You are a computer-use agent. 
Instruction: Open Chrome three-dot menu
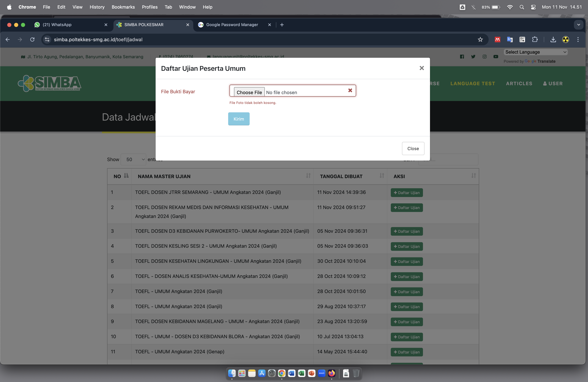(x=578, y=40)
